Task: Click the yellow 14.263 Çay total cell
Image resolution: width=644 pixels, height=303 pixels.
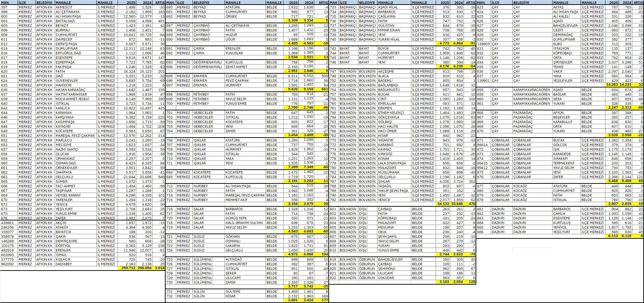Action: point(613,85)
